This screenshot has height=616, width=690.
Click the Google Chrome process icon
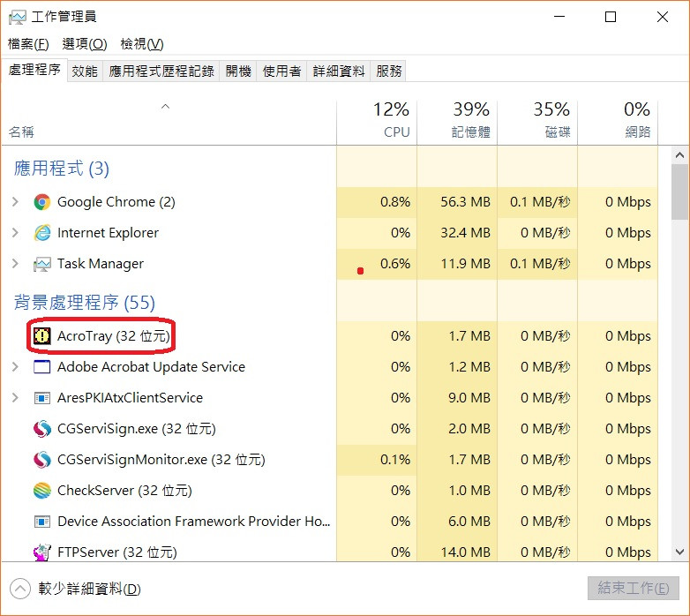coord(42,202)
